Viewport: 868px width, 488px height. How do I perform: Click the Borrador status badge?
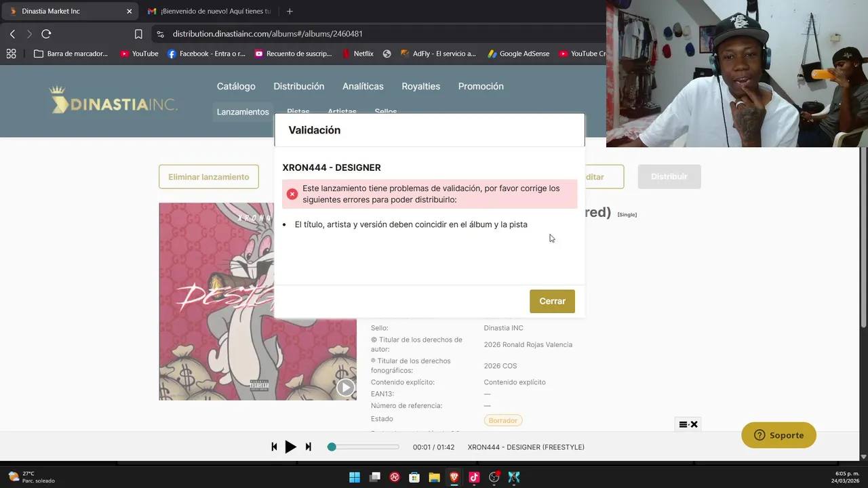pos(503,420)
